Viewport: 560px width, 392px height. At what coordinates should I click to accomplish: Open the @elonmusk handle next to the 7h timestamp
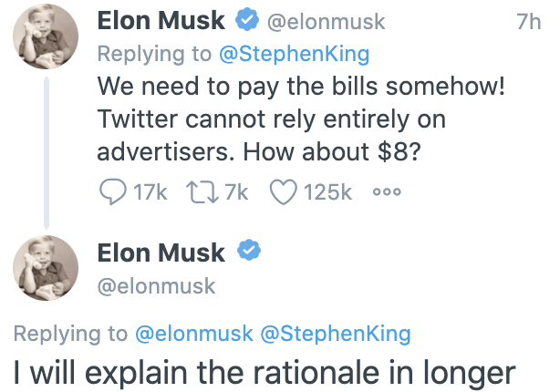pos(325,22)
